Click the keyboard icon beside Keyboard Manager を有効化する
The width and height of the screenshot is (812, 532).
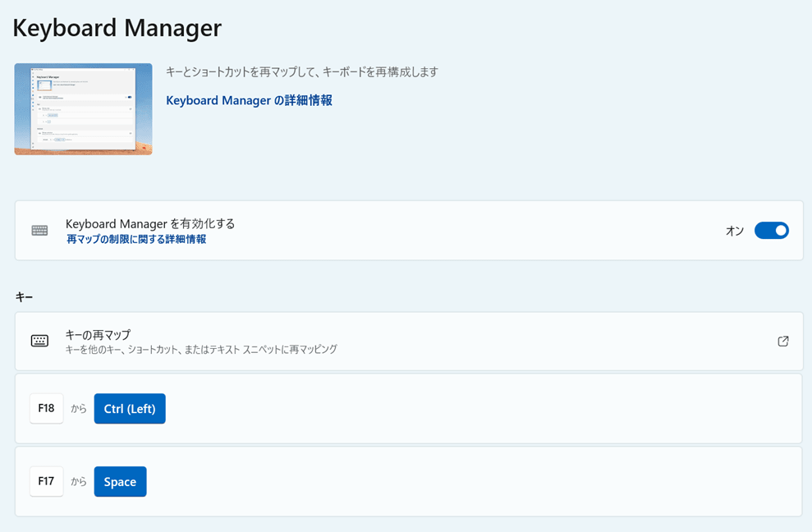click(x=40, y=231)
